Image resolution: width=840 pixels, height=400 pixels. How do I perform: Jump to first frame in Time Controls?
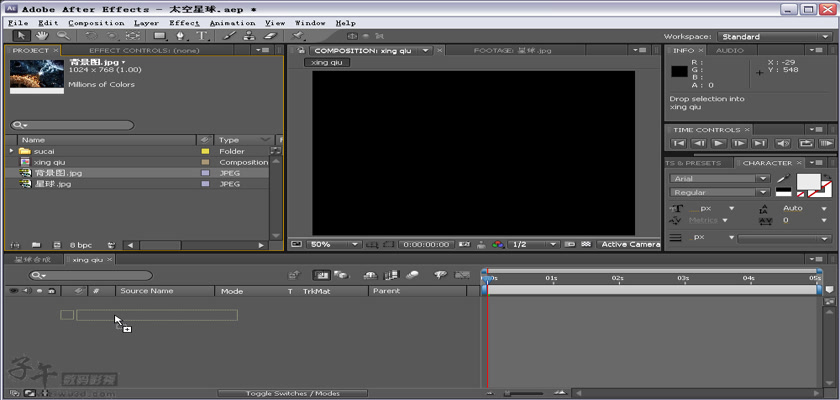click(x=679, y=144)
